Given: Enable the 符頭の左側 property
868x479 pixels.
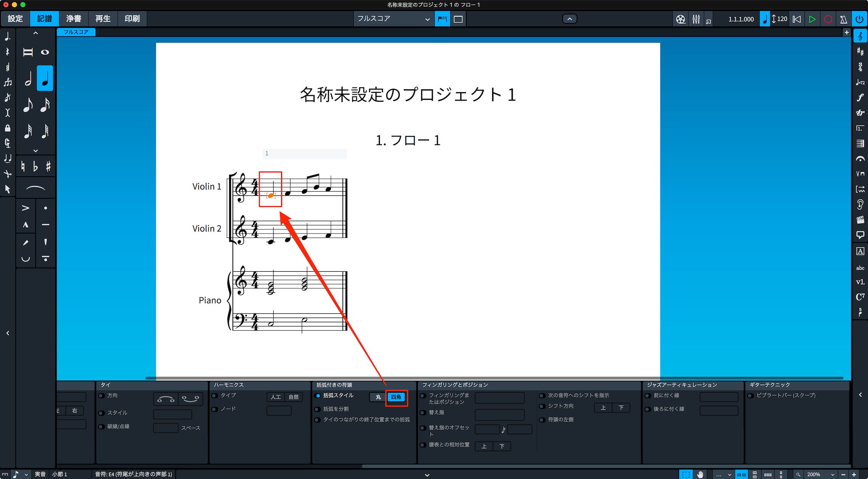Looking at the screenshot, I should coord(542,420).
